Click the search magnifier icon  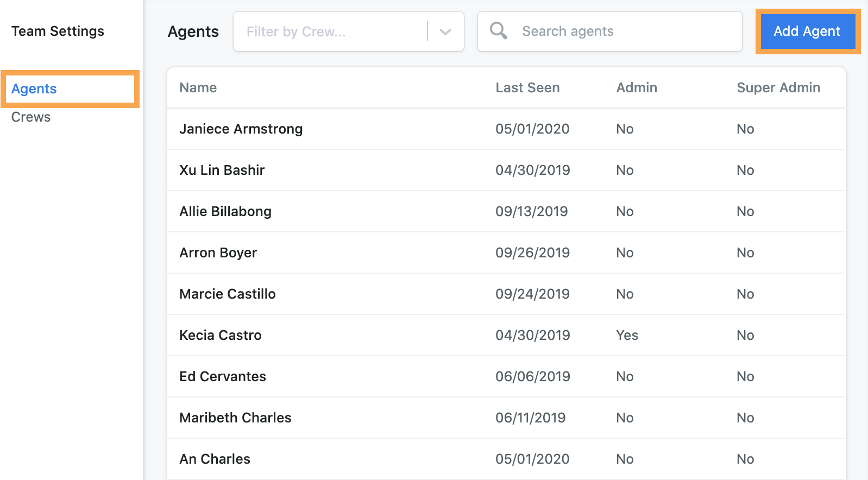[498, 31]
